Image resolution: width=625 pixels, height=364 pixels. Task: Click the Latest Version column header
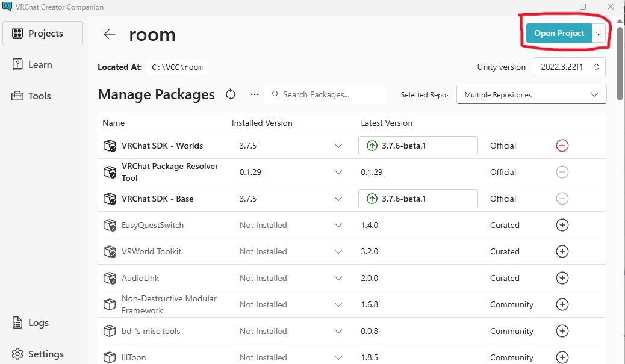[387, 123]
